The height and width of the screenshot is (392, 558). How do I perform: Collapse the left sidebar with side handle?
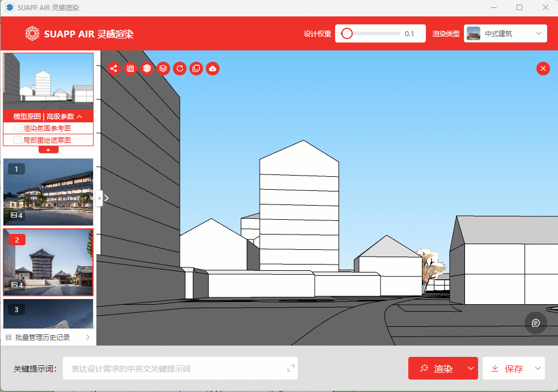(x=99, y=198)
